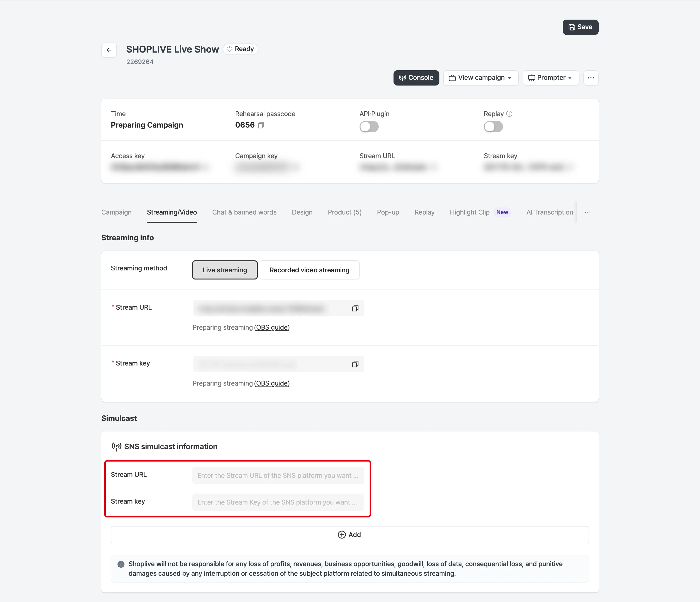Copy the Stream URL field value

click(x=355, y=308)
